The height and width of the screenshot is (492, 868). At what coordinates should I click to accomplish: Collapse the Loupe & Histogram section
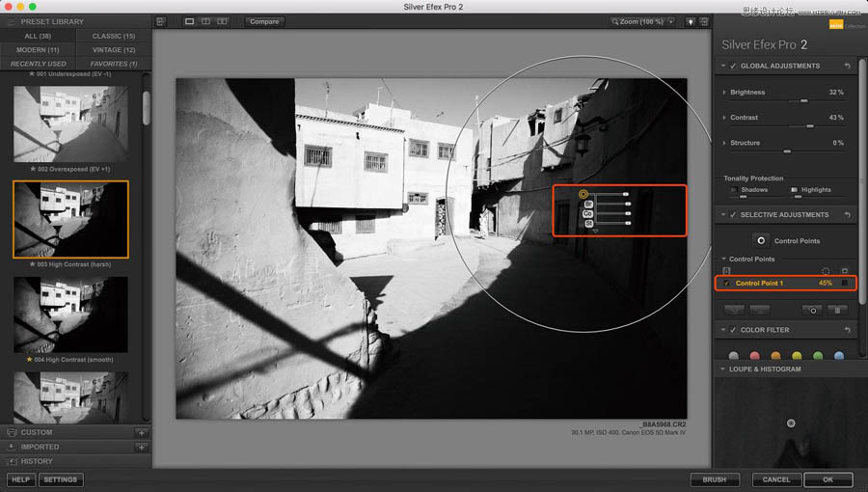(x=723, y=369)
